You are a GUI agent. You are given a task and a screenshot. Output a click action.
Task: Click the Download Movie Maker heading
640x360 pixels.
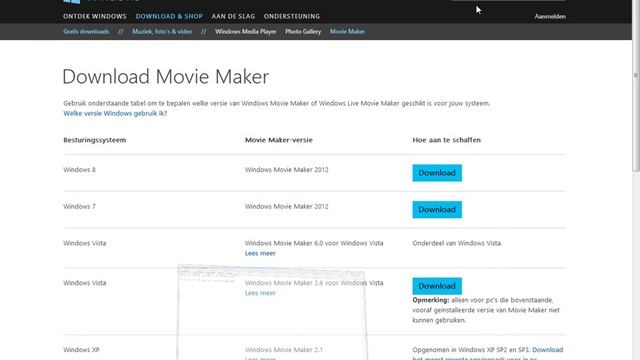click(x=166, y=77)
